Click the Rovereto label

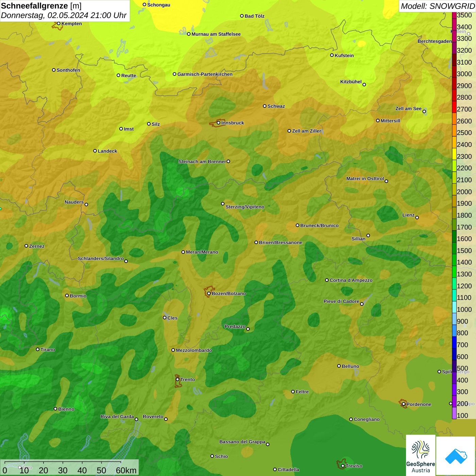(x=153, y=417)
